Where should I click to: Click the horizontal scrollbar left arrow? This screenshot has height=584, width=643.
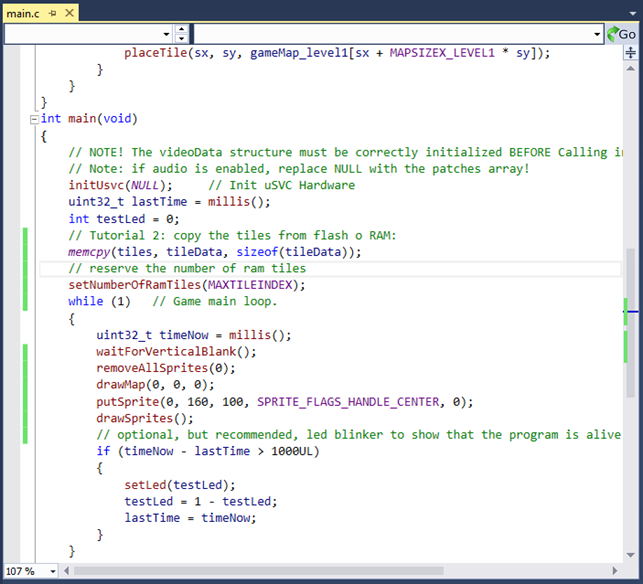[66, 571]
